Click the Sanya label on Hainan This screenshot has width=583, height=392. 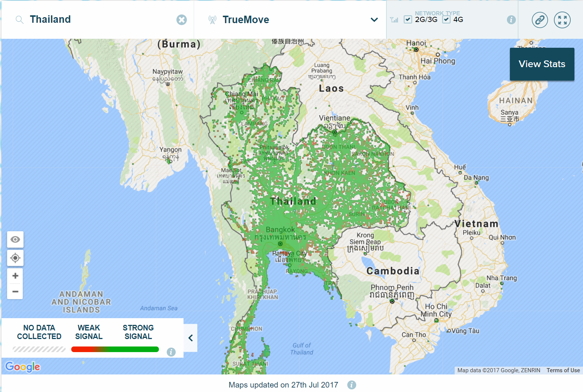point(510,112)
